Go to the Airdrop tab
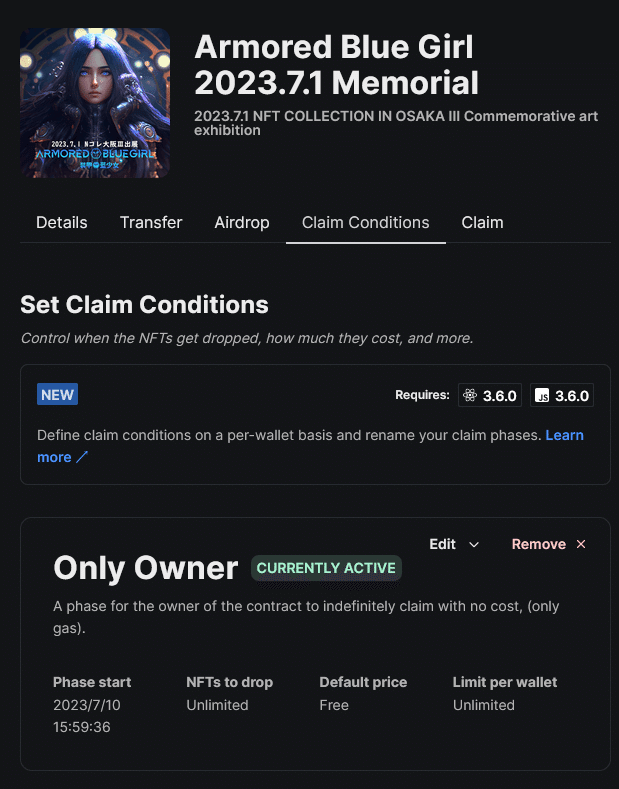619x789 pixels. pos(242,222)
